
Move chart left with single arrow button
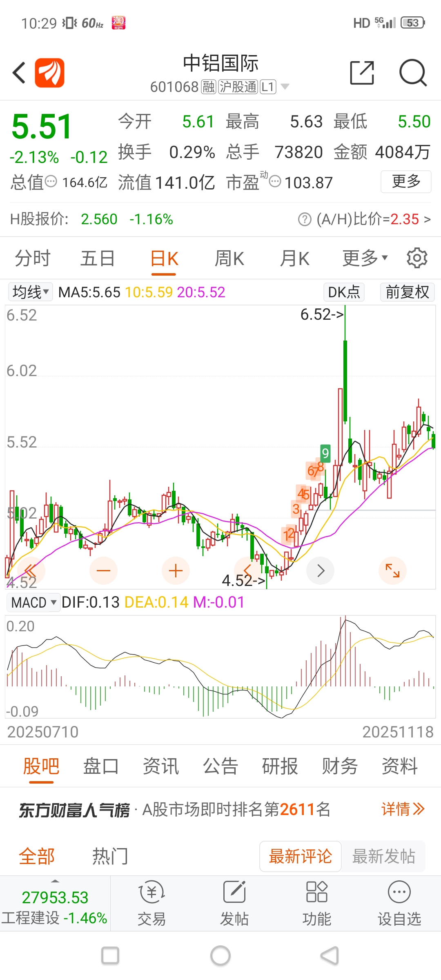pyautogui.click(x=248, y=570)
